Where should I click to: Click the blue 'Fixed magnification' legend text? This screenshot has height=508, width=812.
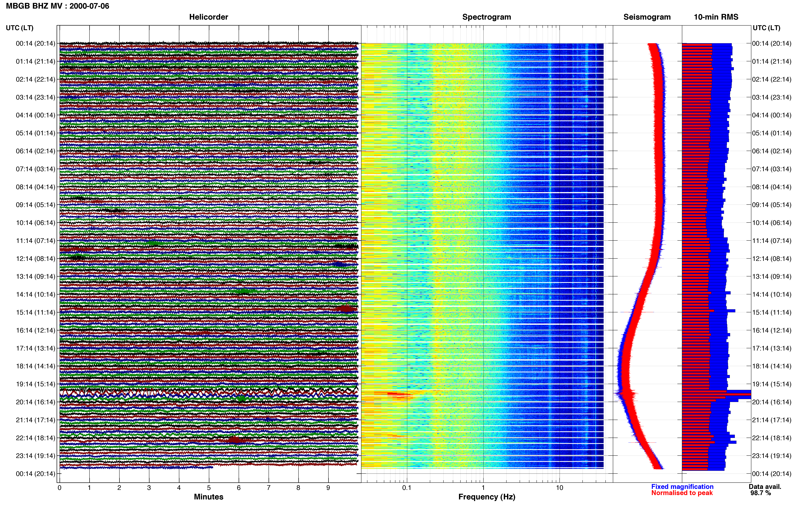tap(682, 486)
